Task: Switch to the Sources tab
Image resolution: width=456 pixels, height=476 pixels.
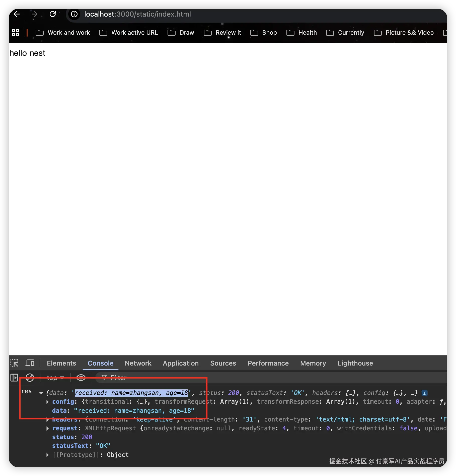Action: tap(223, 363)
